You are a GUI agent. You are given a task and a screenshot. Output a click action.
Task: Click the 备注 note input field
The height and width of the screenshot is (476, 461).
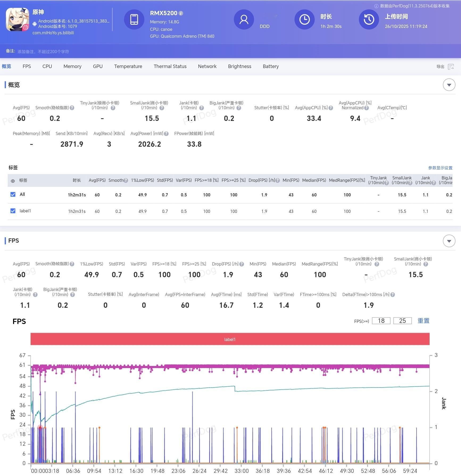click(x=43, y=52)
